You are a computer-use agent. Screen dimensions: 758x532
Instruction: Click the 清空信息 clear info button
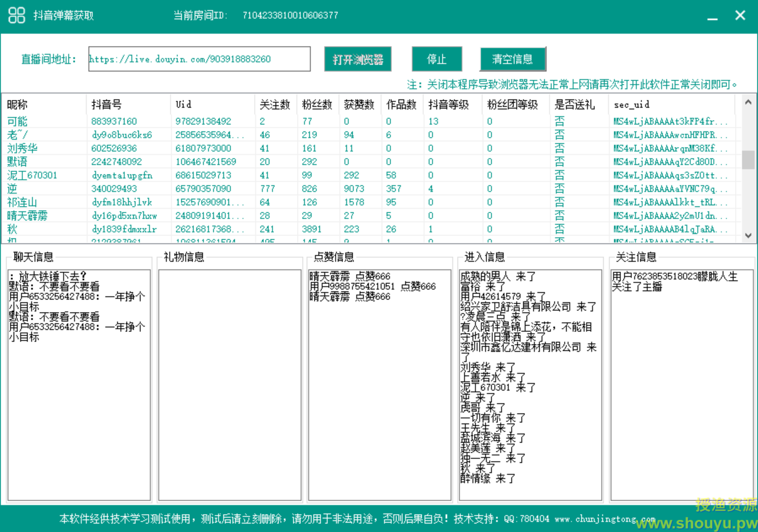pyautogui.click(x=513, y=59)
